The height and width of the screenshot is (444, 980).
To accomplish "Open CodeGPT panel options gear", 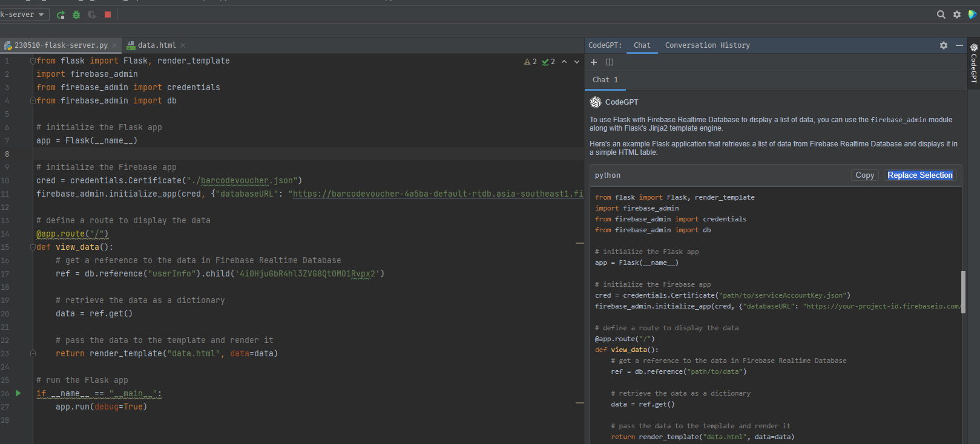I will pos(944,45).
